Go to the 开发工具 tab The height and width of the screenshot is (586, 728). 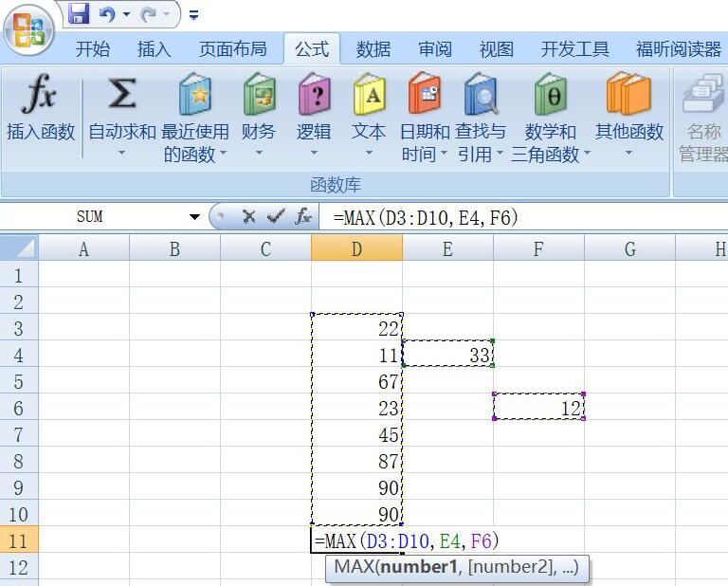[x=575, y=48]
